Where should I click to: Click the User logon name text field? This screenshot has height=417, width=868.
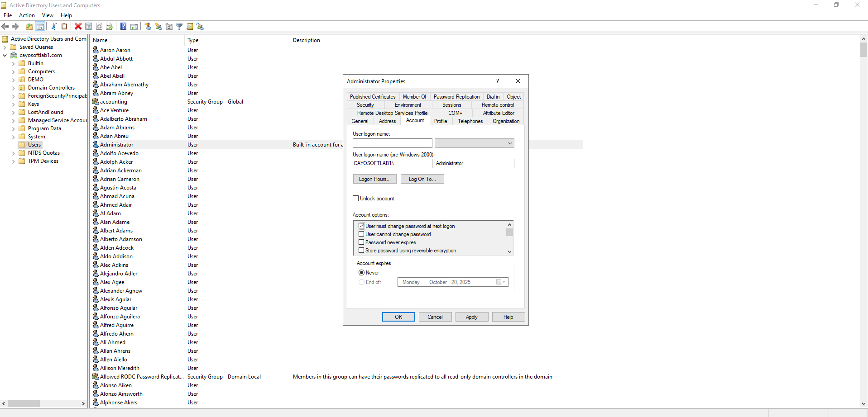392,143
